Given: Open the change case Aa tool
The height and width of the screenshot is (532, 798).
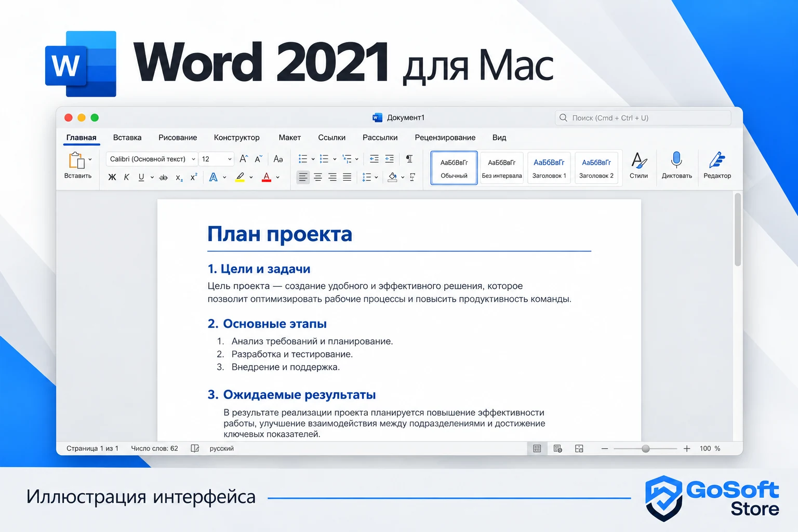Looking at the screenshot, I should [278, 159].
